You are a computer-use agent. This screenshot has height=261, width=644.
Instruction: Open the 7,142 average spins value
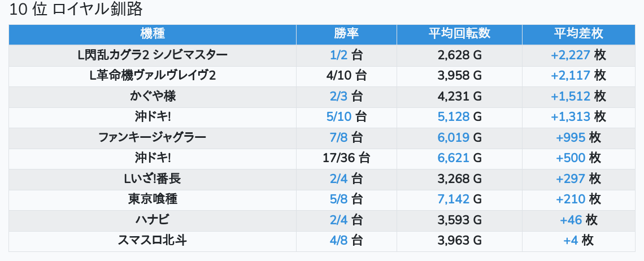(454, 199)
